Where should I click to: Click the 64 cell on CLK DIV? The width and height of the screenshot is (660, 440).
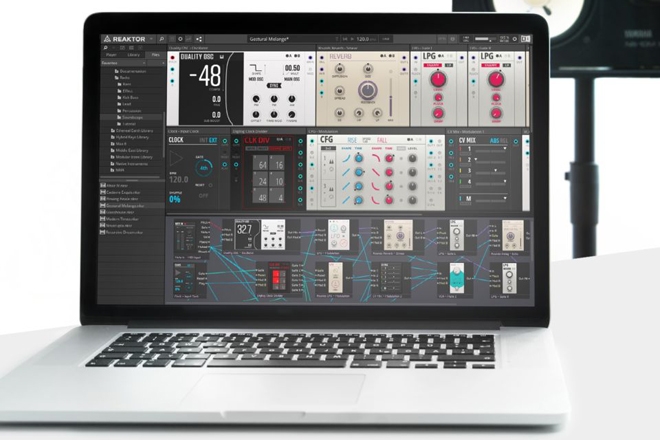click(x=263, y=165)
